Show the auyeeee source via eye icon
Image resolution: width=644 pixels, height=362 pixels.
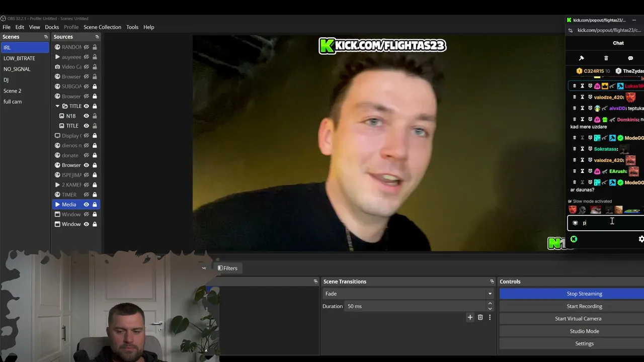click(x=87, y=57)
